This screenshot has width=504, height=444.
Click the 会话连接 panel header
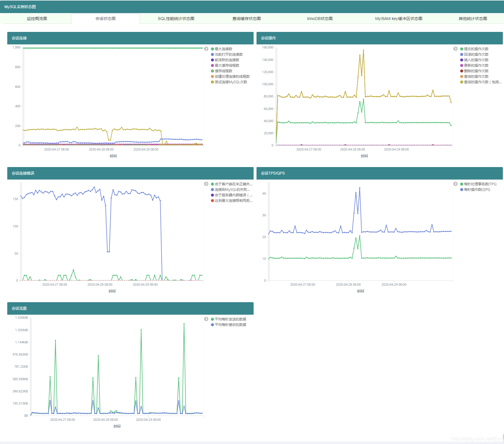point(130,38)
